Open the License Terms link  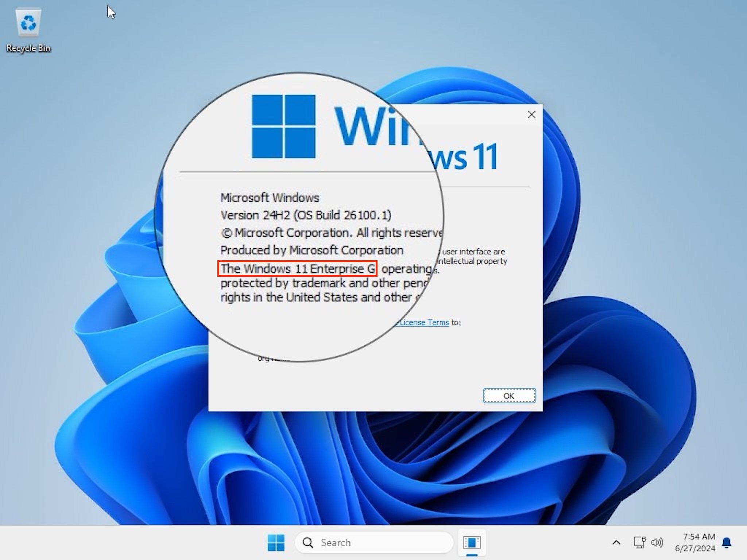tap(423, 322)
